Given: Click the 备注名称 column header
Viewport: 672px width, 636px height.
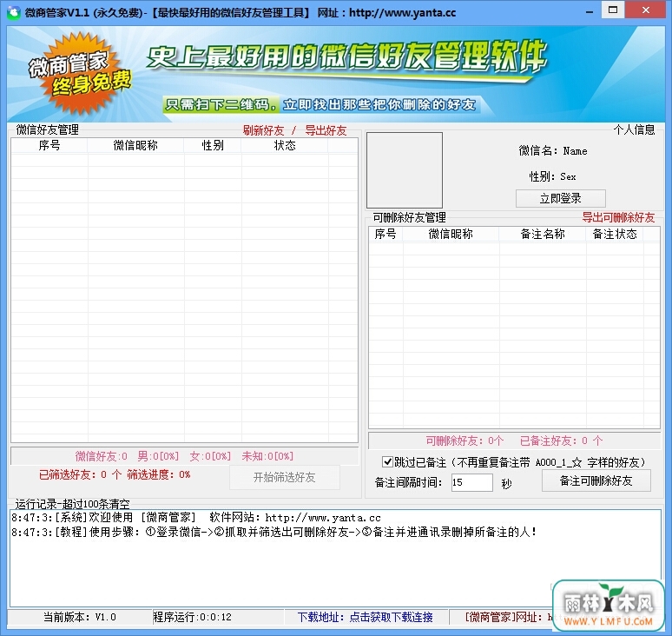Looking at the screenshot, I should click(x=543, y=234).
